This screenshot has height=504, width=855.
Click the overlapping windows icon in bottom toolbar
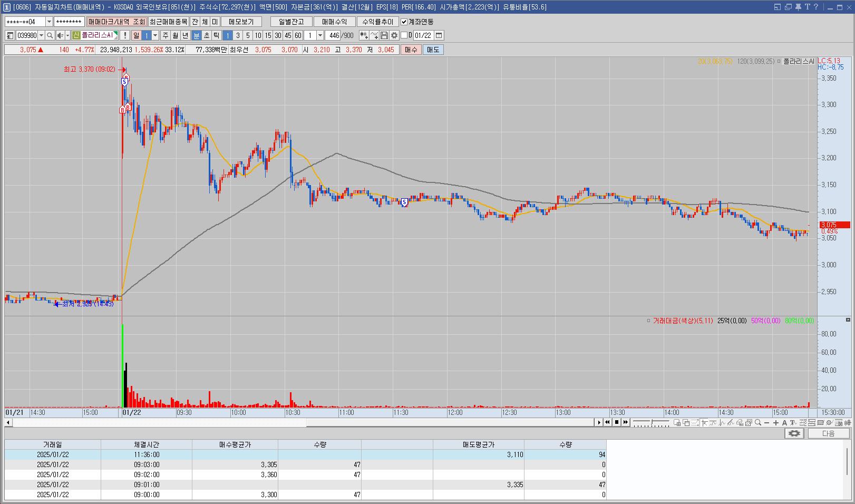pyautogui.click(x=686, y=422)
